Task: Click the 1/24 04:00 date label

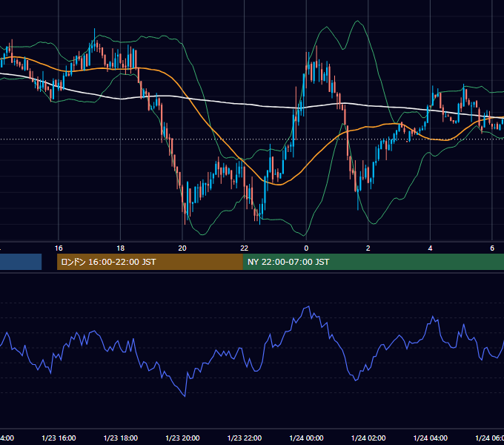Action: click(431, 438)
